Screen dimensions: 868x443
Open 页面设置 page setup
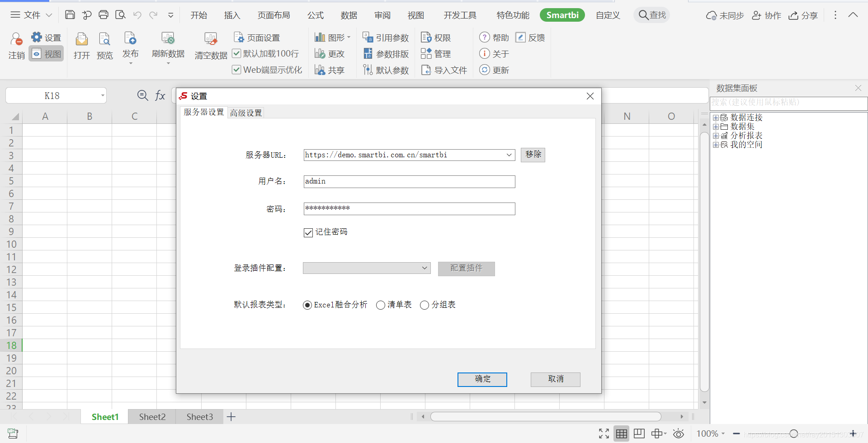pyautogui.click(x=257, y=38)
